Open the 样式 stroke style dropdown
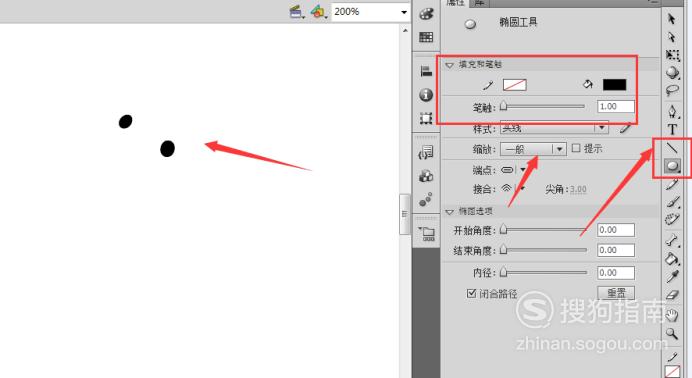692x378 pixels. pyautogui.click(x=554, y=128)
